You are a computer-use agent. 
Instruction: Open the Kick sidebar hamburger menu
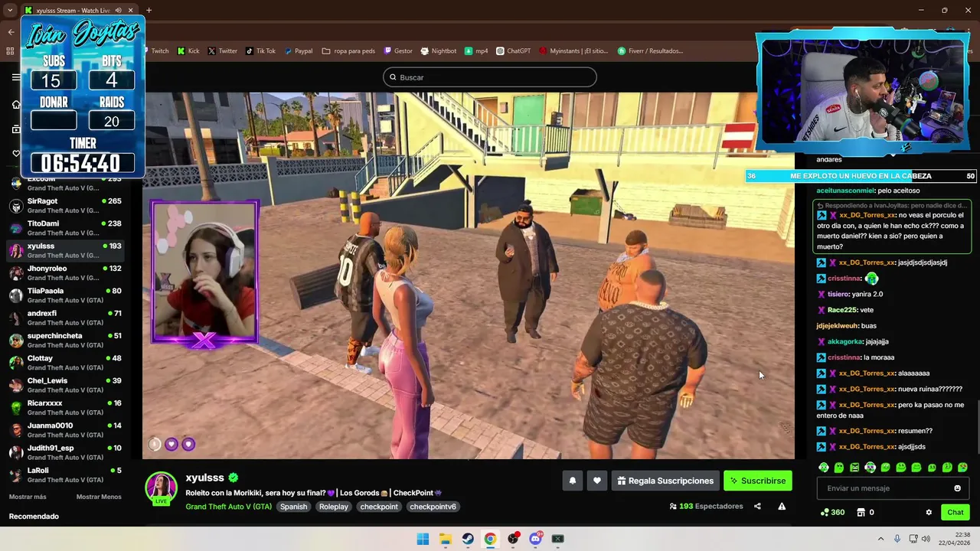pos(16,77)
